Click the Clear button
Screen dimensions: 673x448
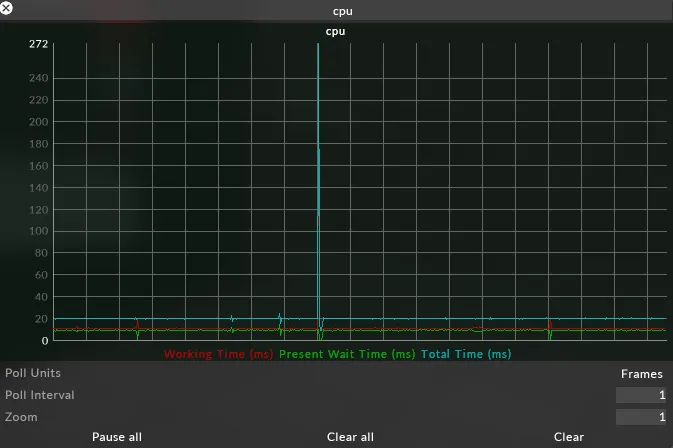point(569,437)
